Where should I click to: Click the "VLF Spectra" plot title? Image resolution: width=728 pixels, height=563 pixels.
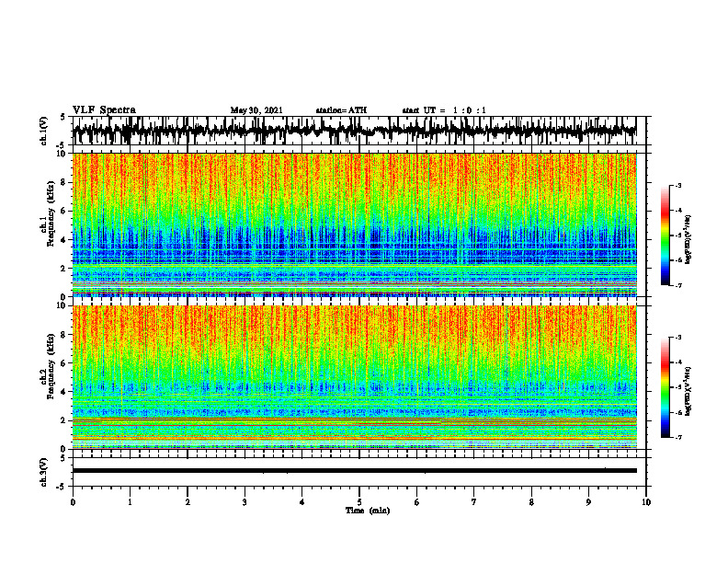104,110
